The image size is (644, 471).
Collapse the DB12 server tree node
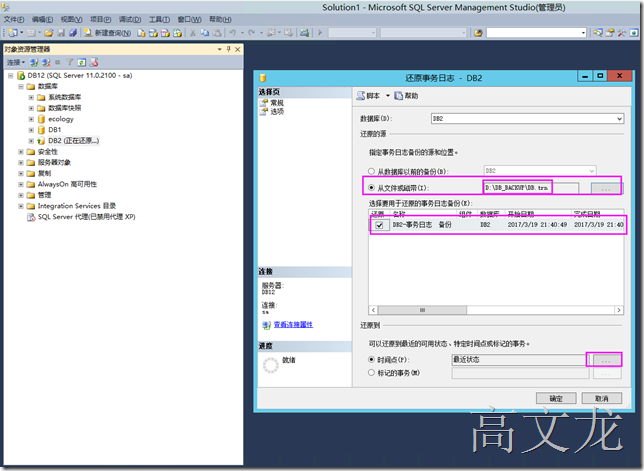point(10,76)
